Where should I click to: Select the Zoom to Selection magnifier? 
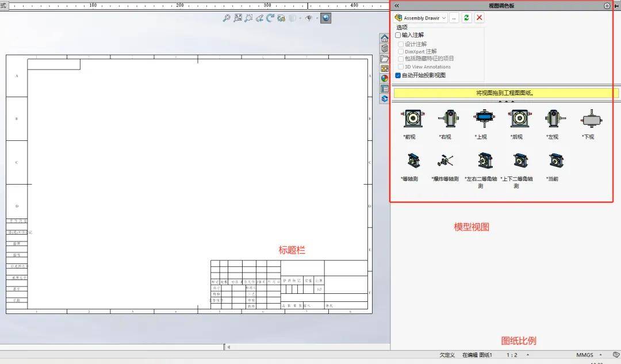point(248,18)
